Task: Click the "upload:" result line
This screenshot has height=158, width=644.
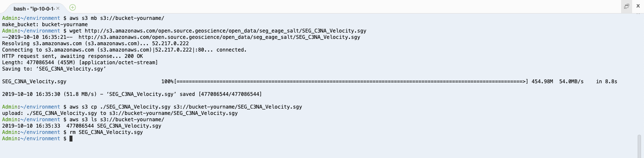Action: (119, 113)
